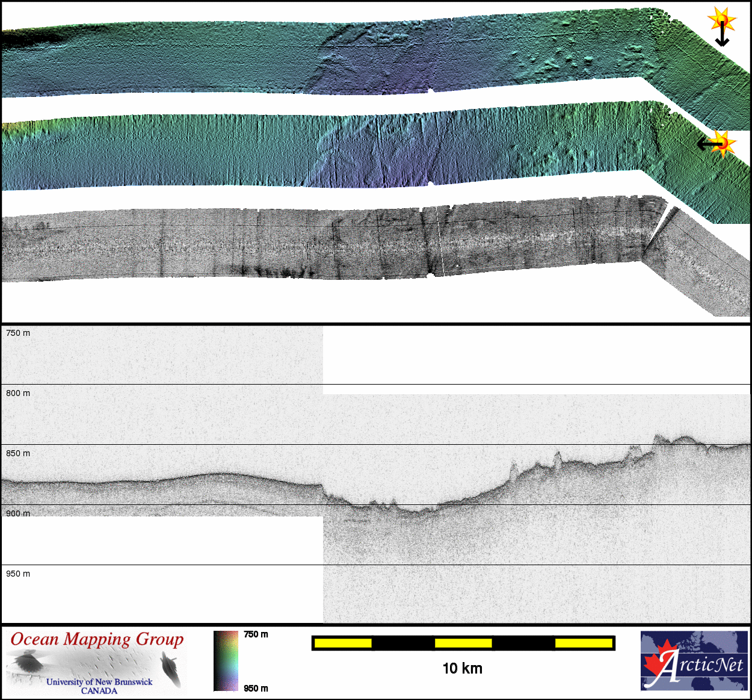Click the 750 m depth axis label

[x=18, y=333]
